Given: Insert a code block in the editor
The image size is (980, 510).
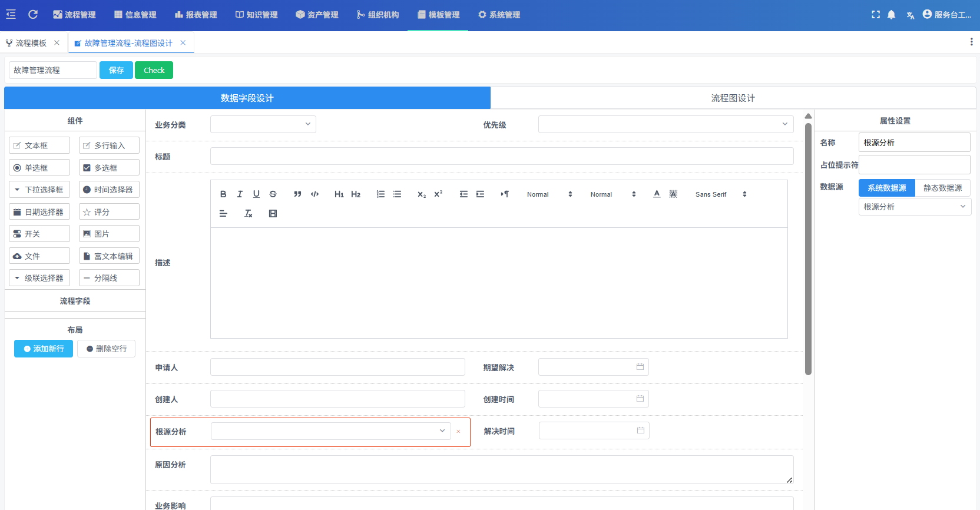Looking at the screenshot, I should [315, 194].
